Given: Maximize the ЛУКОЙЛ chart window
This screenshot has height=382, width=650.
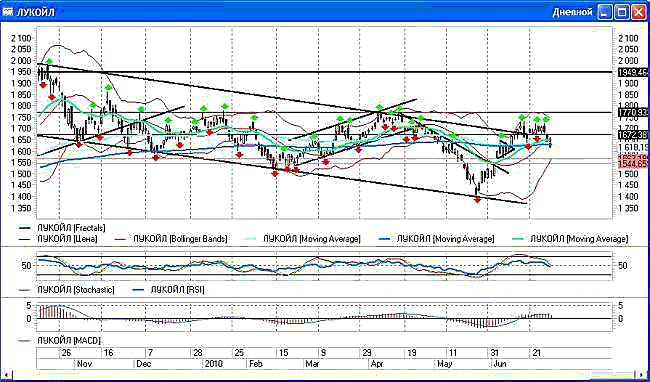Looking at the screenshot, I should [622, 12].
